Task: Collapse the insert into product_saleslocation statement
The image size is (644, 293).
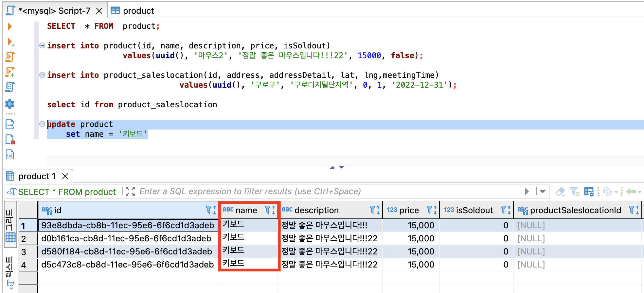Action: [x=42, y=75]
